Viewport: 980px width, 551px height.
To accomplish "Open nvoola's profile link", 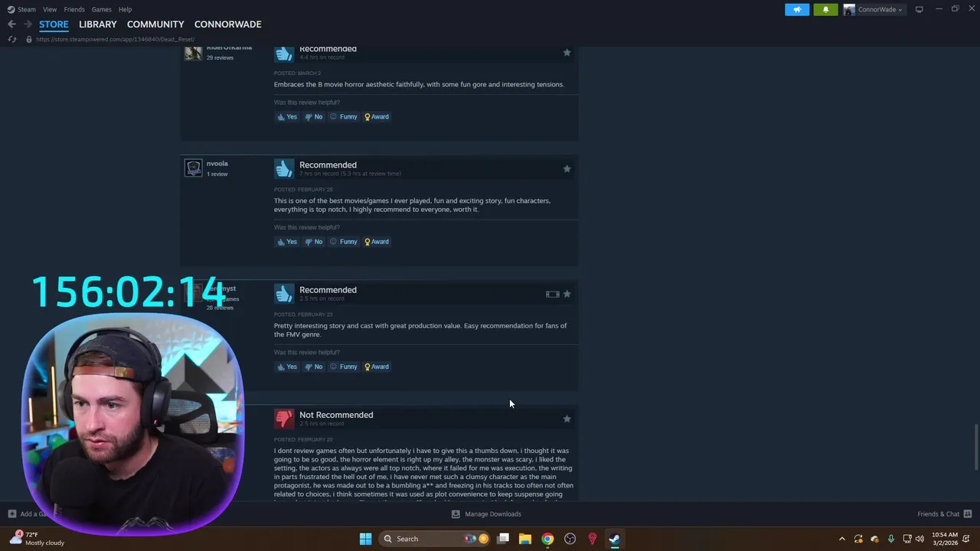I will coord(217,164).
